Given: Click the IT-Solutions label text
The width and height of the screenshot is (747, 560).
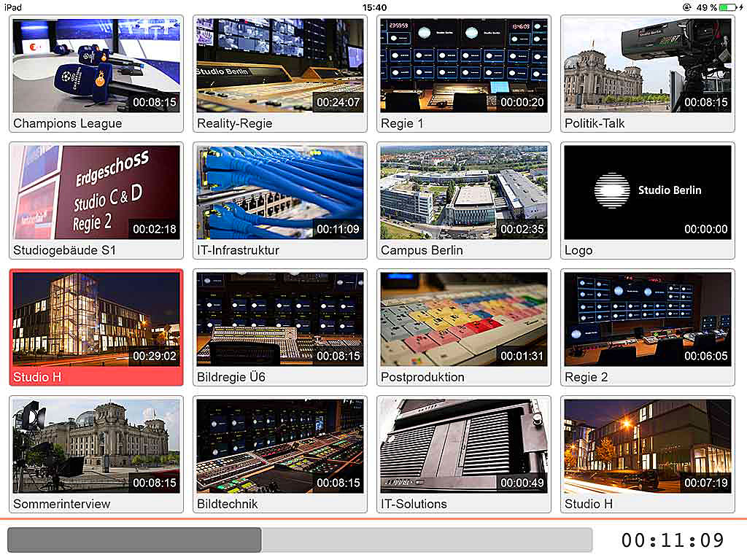Looking at the screenshot, I should (414, 504).
